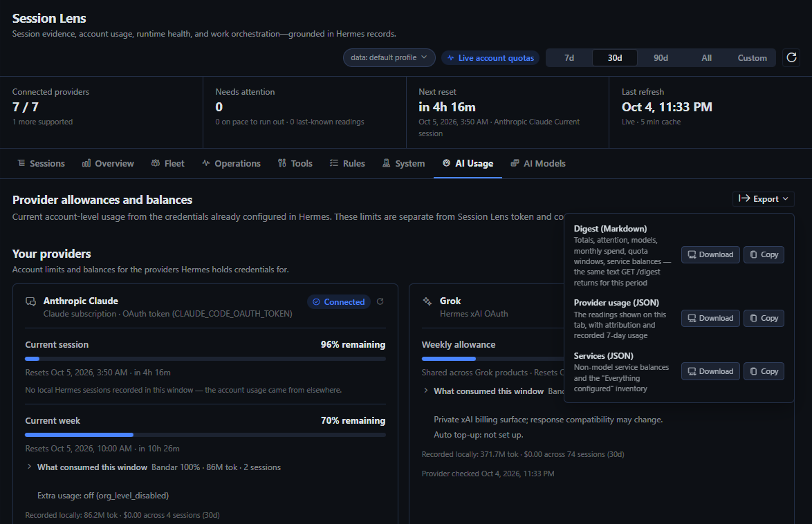Expand Grok's What consumed this window
812x524 pixels.
pos(483,391)
